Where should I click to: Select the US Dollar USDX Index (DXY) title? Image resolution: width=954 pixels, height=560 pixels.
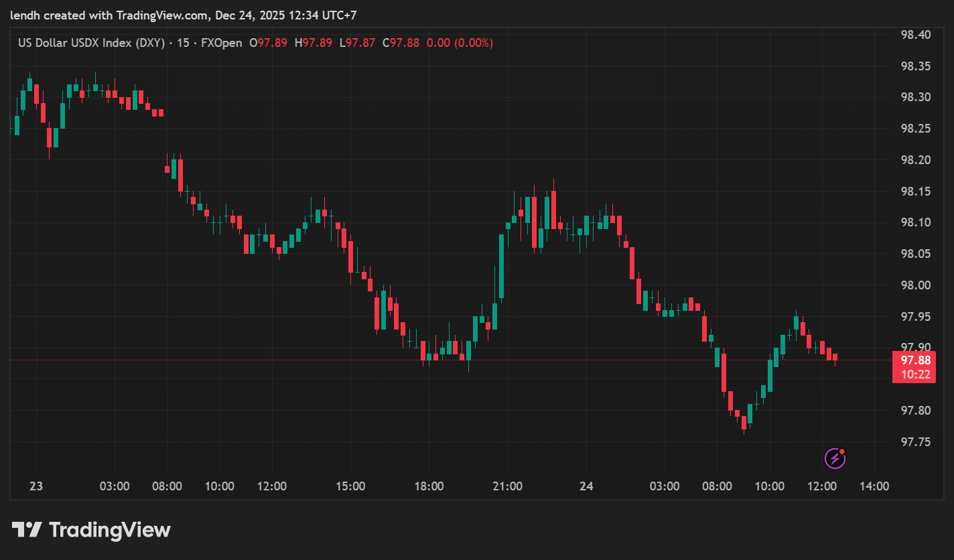tap(91, 43)
